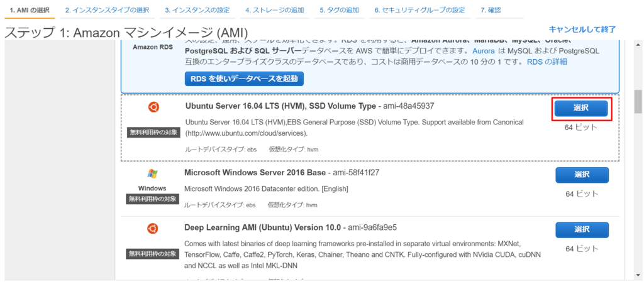644x289 pixels.
Task: Click 64 ビット text for Deep Learning AMI
Action: 582,249
